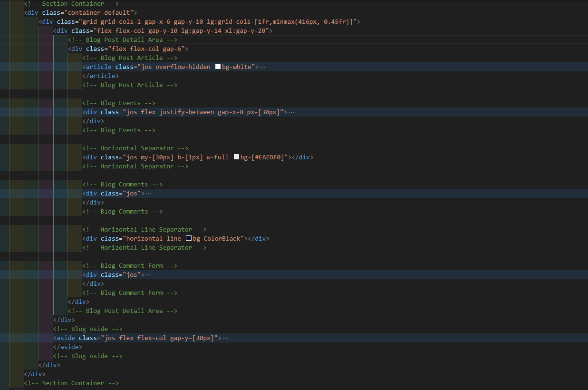Image resolution: width=588 pixels, height=390 pixels.
Task: Expand the folded article element
Action: point(263,67)
